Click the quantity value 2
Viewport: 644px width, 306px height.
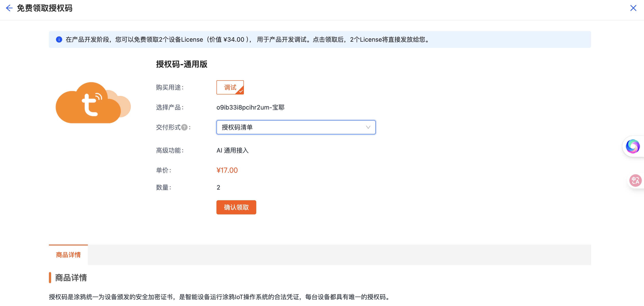pos(218,187)
